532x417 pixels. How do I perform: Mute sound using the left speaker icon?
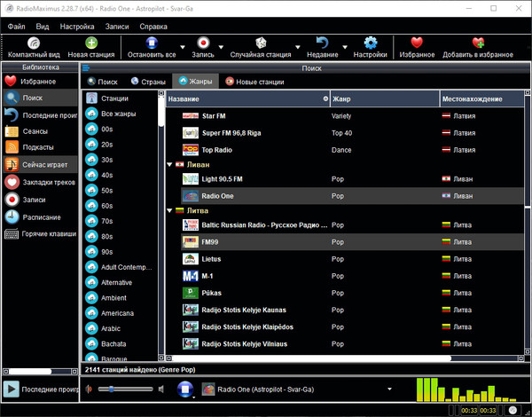(x=89, y=389)
